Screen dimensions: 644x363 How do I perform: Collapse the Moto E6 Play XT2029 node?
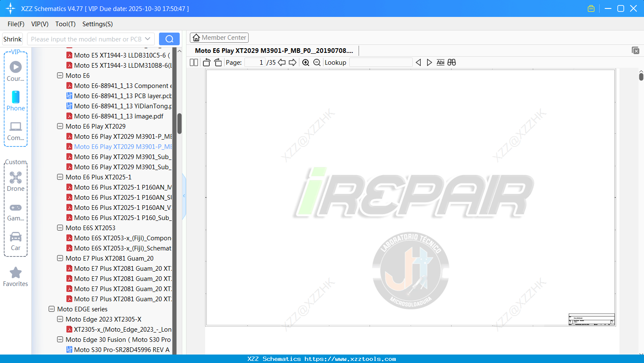point(60,126)
